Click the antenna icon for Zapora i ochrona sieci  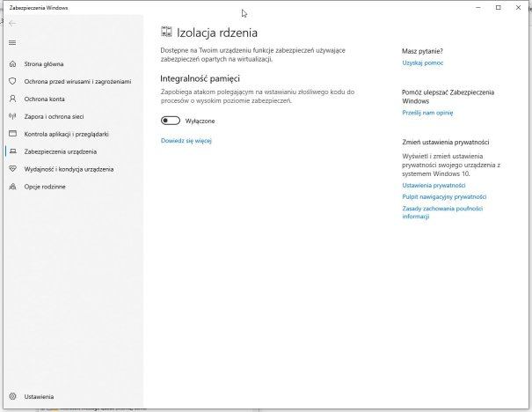(x=12, y=116)
